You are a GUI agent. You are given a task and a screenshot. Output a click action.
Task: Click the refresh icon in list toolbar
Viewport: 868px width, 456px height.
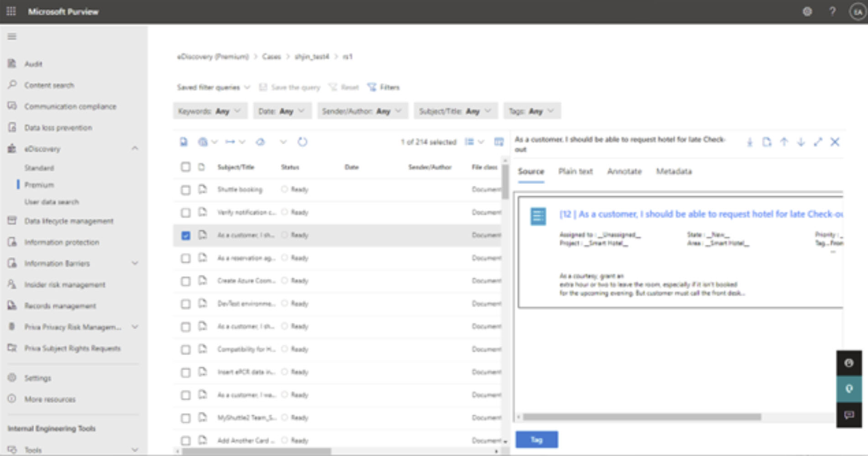point(303,142)
